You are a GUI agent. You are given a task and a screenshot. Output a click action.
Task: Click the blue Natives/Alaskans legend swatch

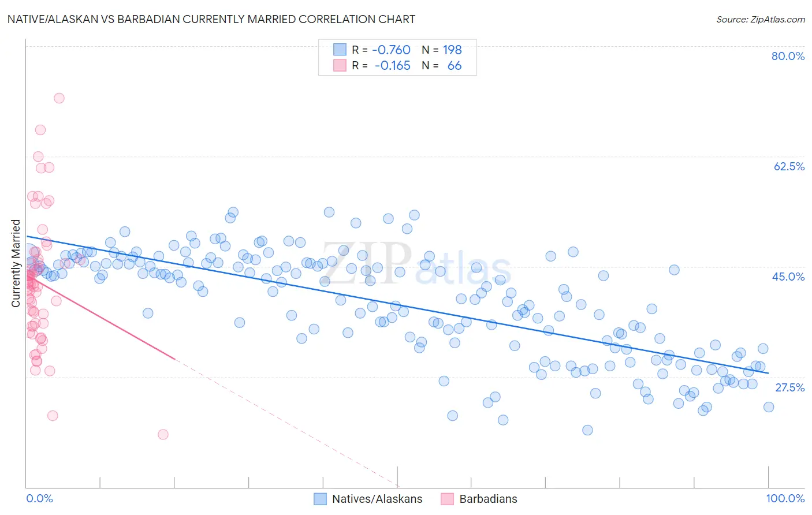click(x=321, y=499)
